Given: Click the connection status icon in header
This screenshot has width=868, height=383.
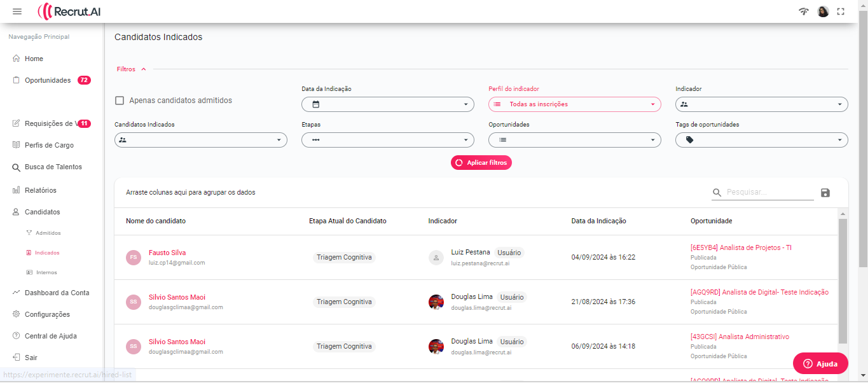Looking at the screenshot, I should [x=804, y=11].
